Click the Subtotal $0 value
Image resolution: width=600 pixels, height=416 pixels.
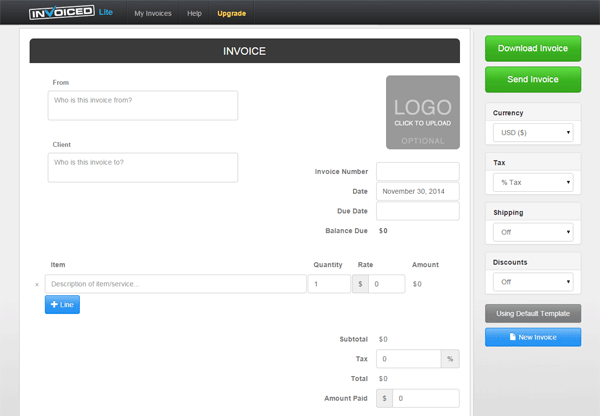tap(383, 339)
